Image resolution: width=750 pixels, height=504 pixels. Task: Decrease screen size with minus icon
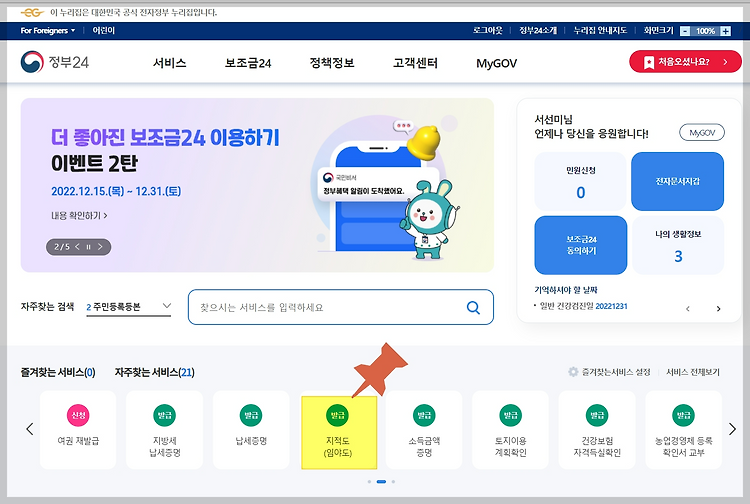point(685,31)
